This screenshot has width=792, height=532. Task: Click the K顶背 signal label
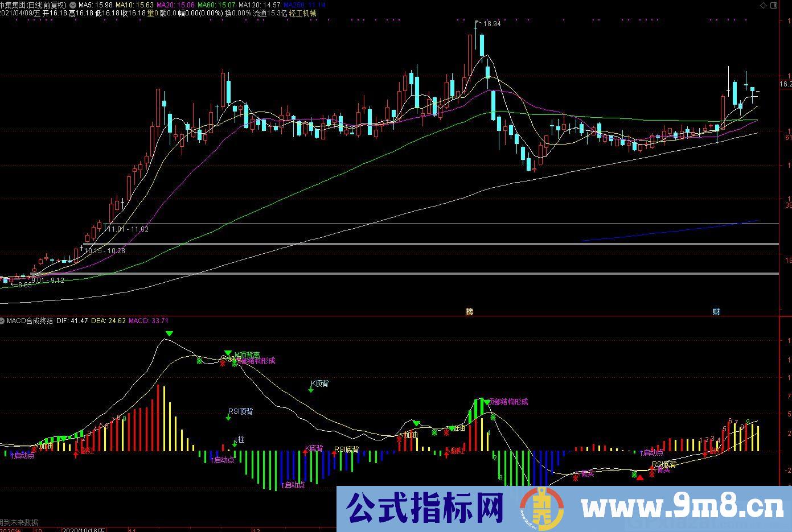319,383
